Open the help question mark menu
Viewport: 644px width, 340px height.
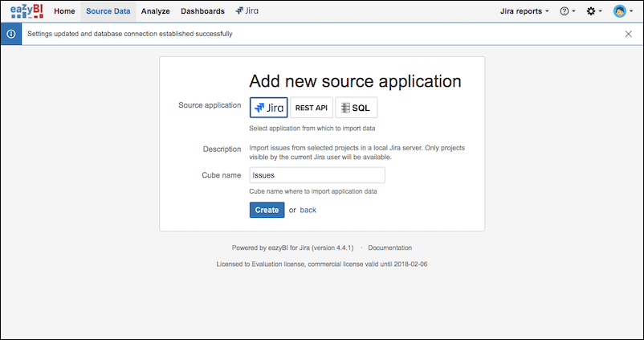click(x=568, y=11)
